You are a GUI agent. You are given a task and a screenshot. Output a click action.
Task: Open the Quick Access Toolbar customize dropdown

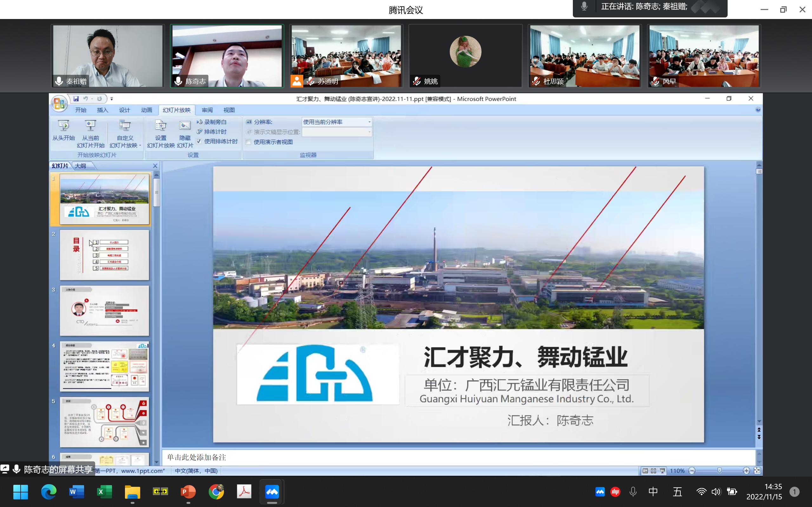pos(112,99)
